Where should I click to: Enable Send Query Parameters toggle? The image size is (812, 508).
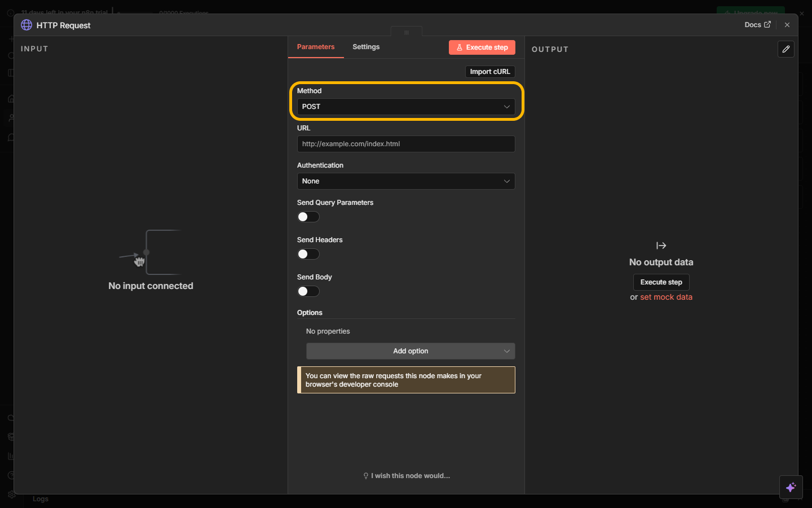click(308, 217)
